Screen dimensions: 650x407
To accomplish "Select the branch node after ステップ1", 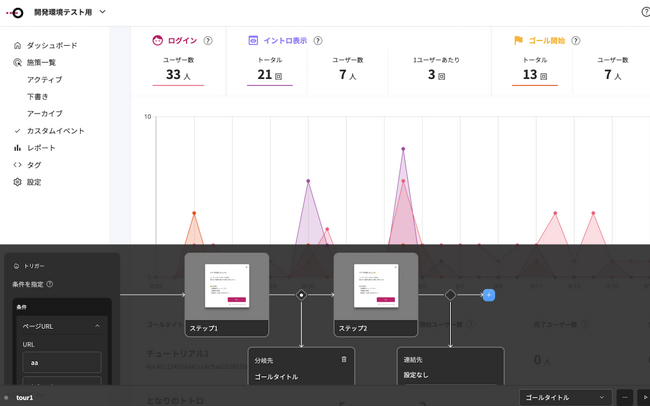I will click(301, 295).
